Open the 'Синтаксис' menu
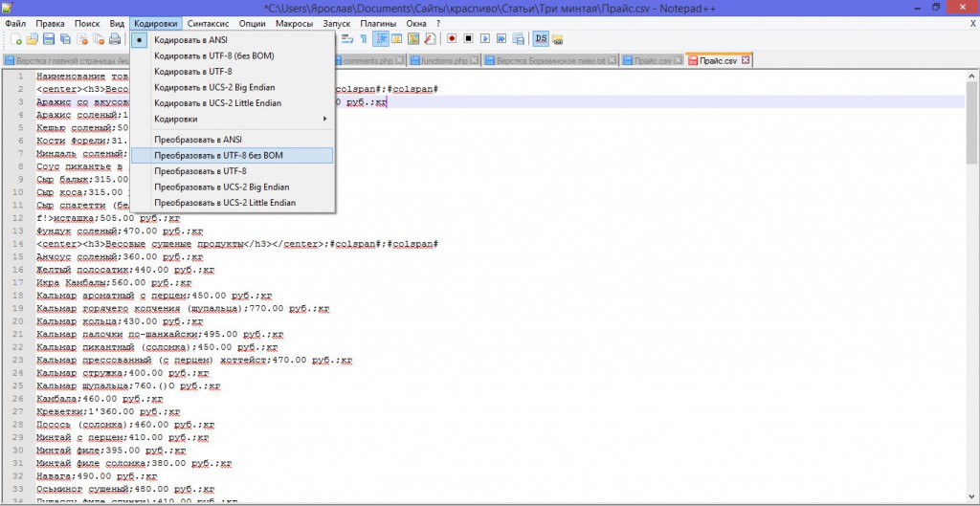This screenshot has height=506, width=980. pyautogui.click(x=208, y=22)
